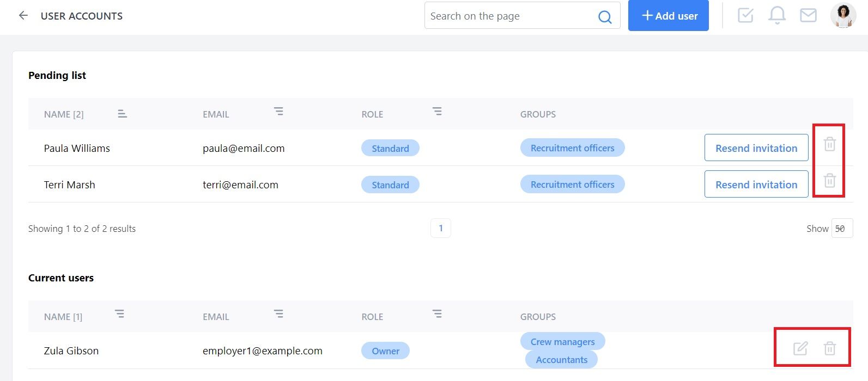Image resolution: width=868 pixels, height=381 pixels.
Task: Click the Current users heading
Action: tap(61, 278)
